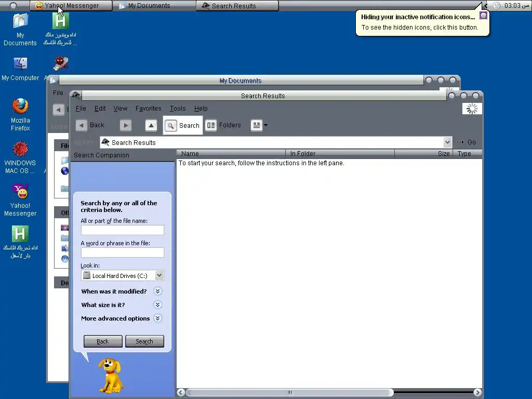Launch Mozilla Firefox from desktop
The height and width of the screenshot is (399, 532).
[x=20, y=114]
